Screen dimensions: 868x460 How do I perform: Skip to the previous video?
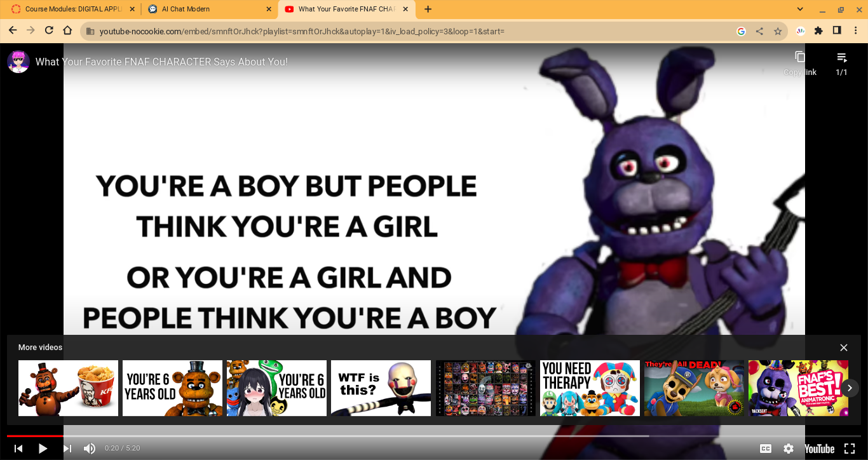(x=18, y=449)
